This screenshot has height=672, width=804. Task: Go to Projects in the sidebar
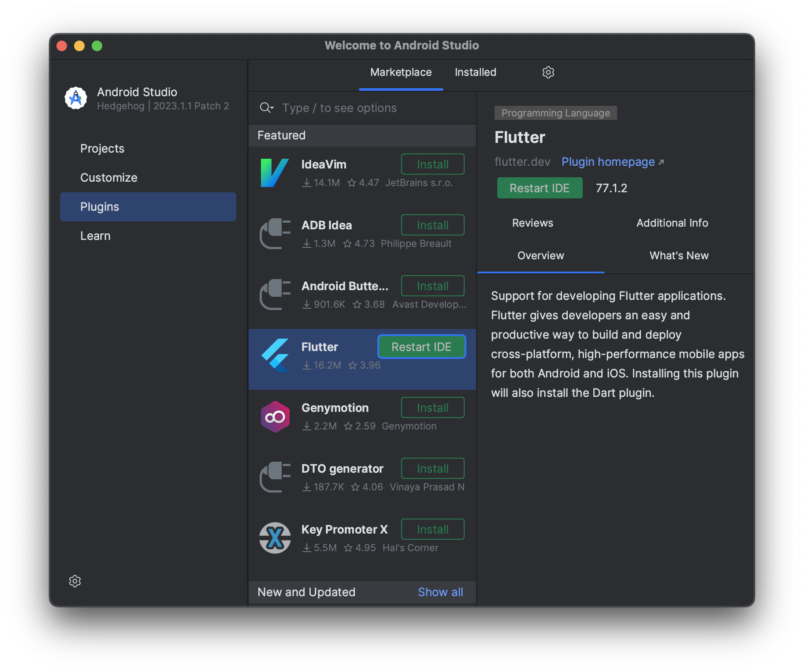(x=148, y=149)
